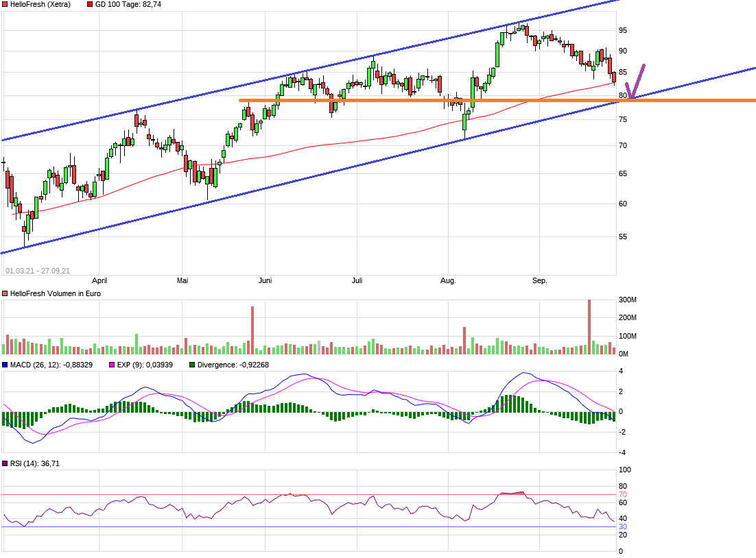Click the 'Aug.' month axis label
Screen dimensions: 756x558
[x=448, y=280]
